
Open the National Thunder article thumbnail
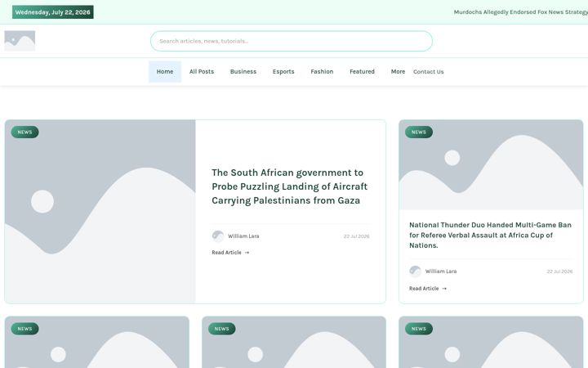(x=491, y=164)
